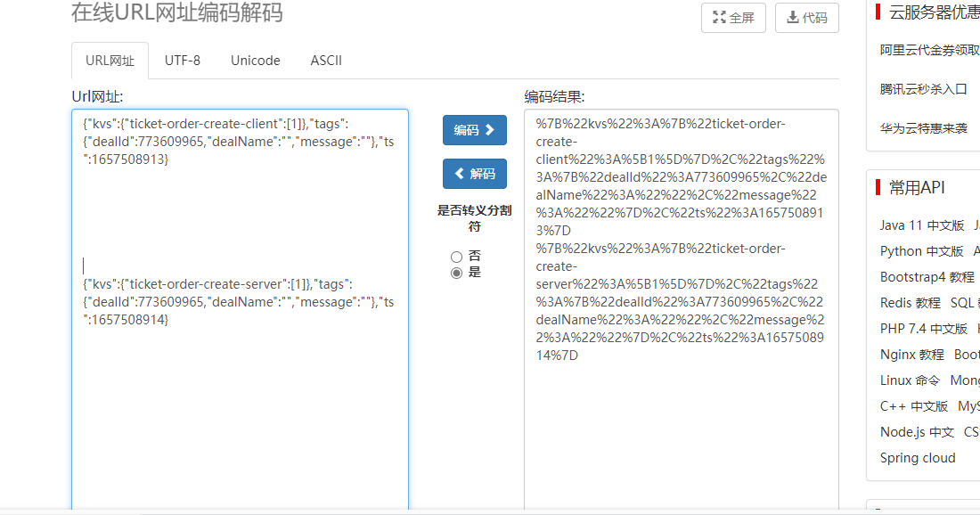Viewport: 980px width, 515px height.
Task: Open the Python 中文版 link
Action: tap(921, 251)
